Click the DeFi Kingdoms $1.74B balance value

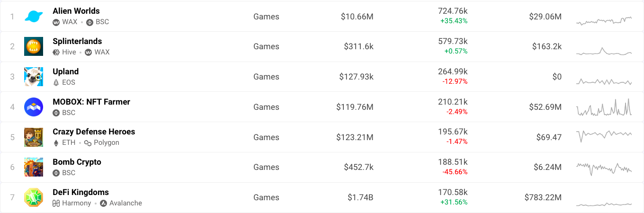tap(359, 197)
